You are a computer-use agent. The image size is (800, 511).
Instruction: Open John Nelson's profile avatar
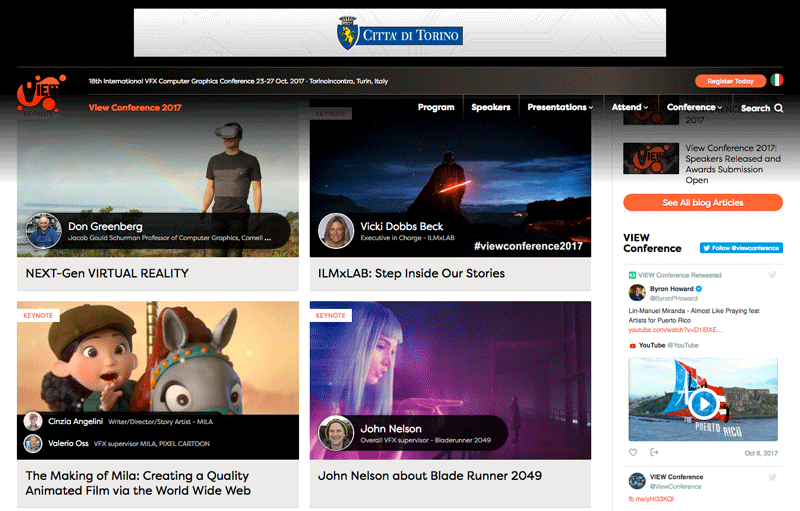pos(336,433)
